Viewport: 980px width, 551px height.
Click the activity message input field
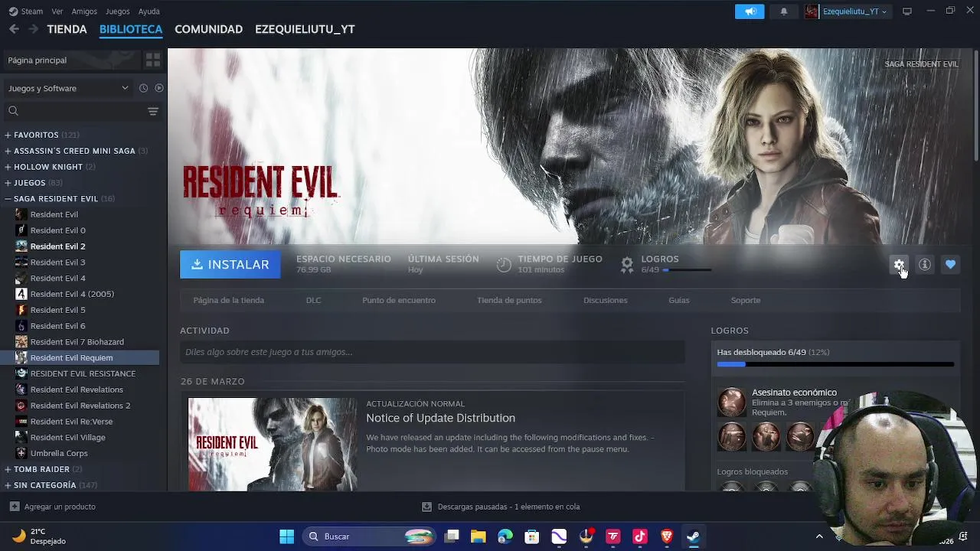pos(432,352)
